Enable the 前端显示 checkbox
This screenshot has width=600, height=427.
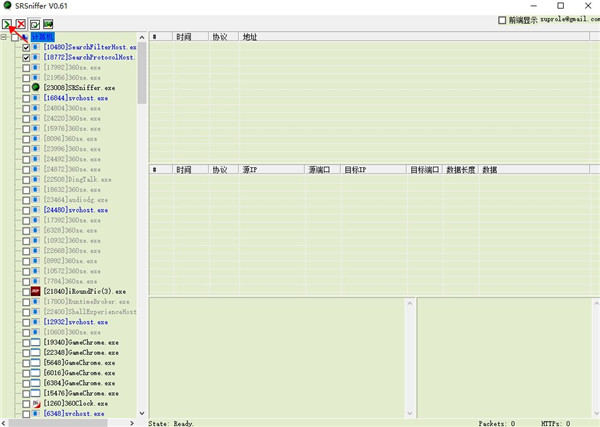[503, 20]
